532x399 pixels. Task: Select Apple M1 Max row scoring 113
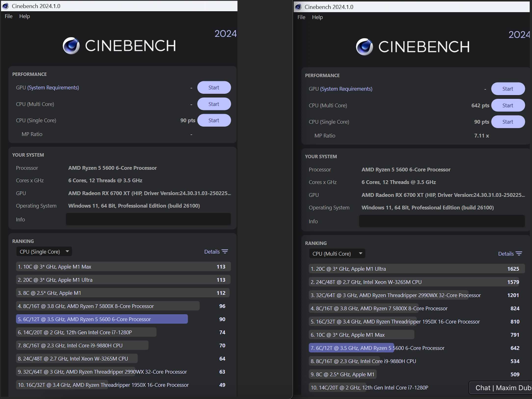pos(123,266)
